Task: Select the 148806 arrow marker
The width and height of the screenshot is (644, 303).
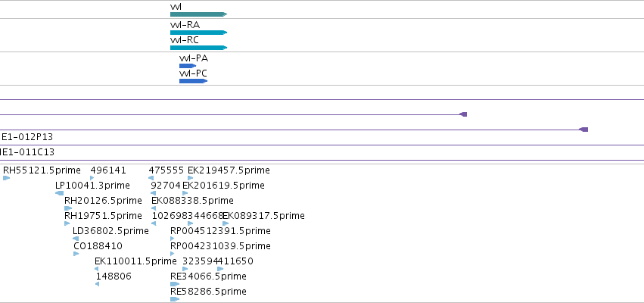Action: coord(97,284)
